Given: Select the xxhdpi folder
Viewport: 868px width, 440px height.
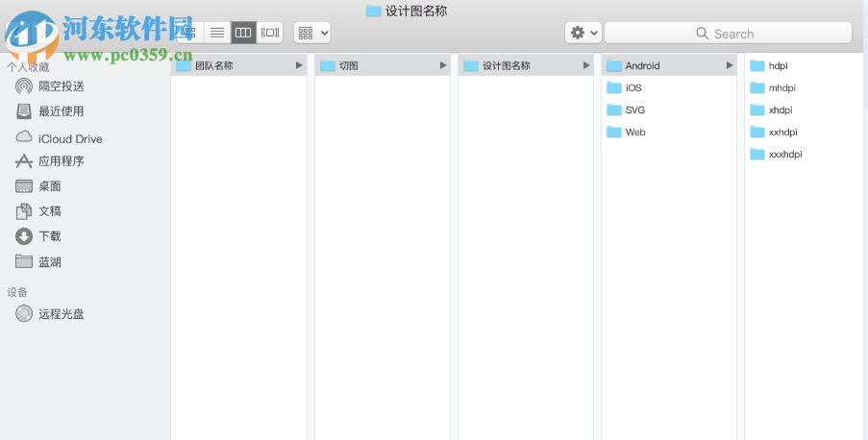Looking at the screenshot, I should point(774,133).
